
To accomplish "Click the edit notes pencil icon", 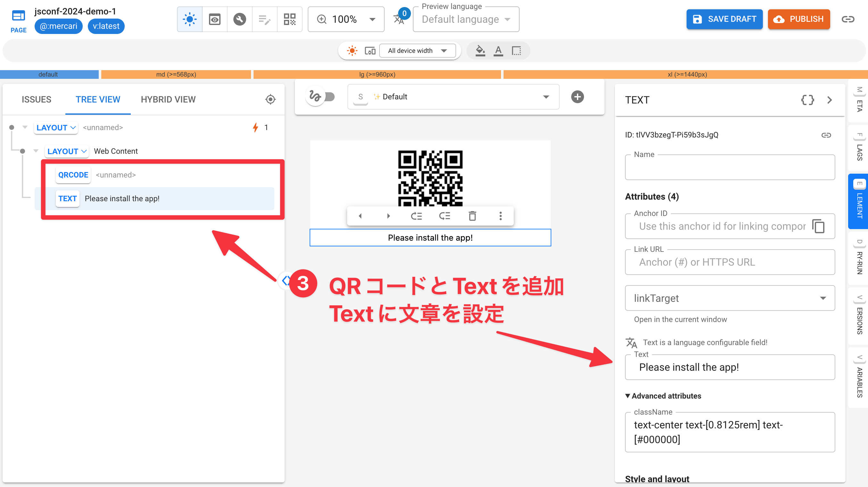I will 264,19.
